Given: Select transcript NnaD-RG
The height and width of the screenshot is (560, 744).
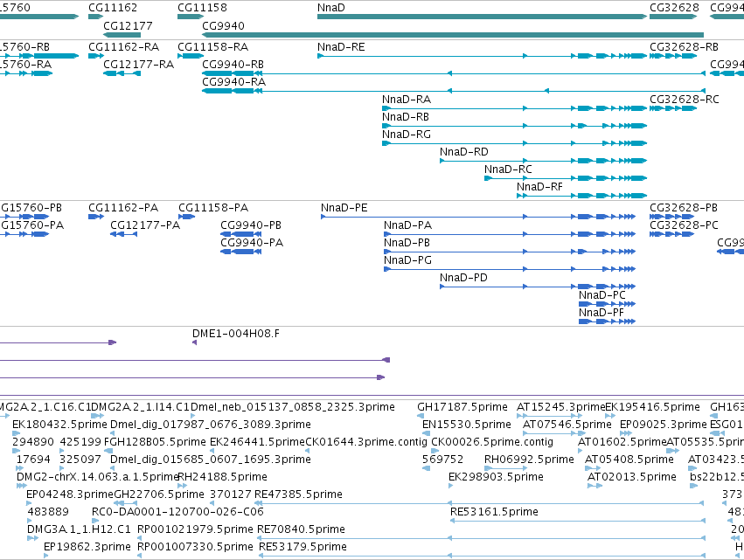Looking at the screenshot, I should pos(514,143).
